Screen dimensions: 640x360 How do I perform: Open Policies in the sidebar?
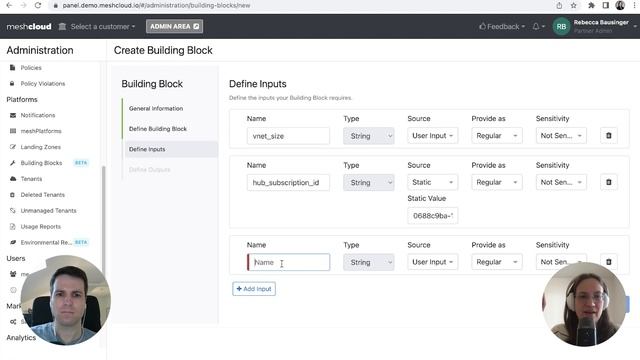tap(31, 68)
